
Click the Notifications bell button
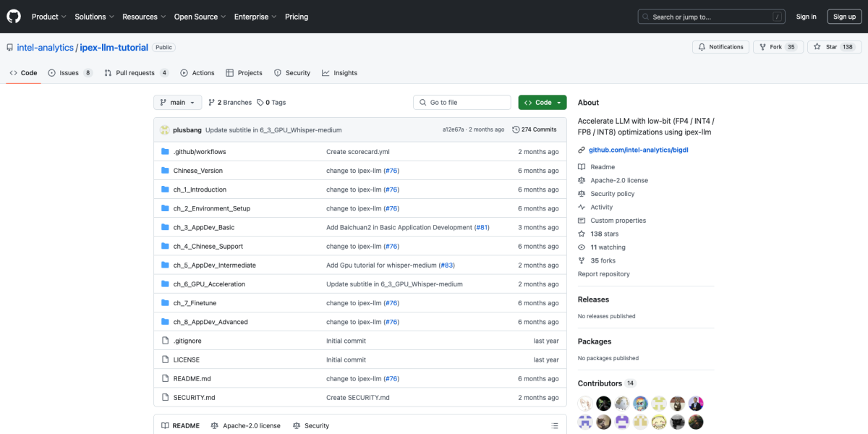720,47
